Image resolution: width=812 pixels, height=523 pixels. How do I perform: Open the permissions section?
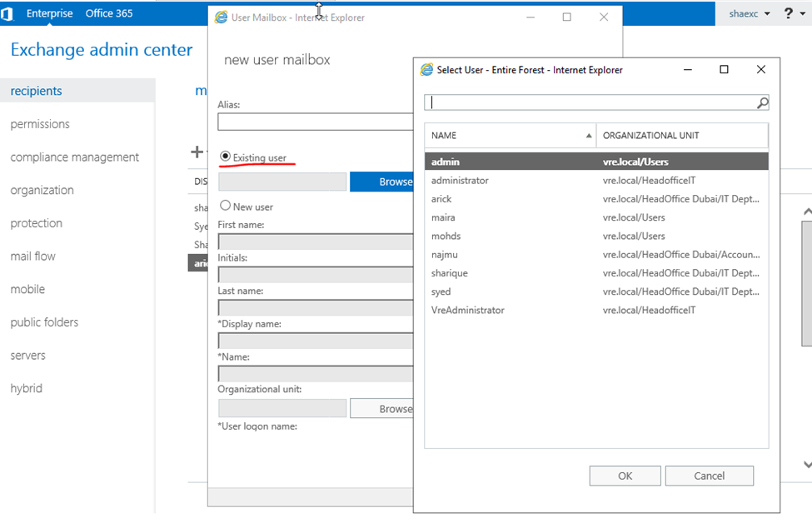40,124
